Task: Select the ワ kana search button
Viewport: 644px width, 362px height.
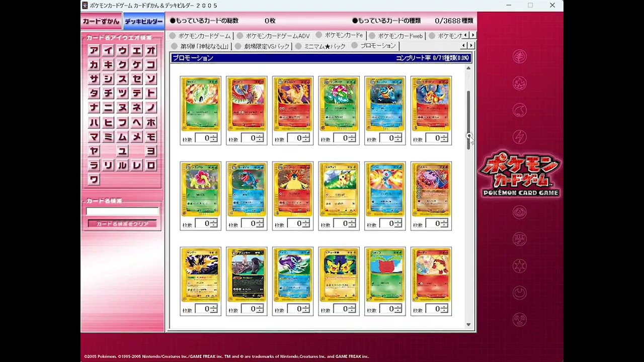Action: click(94, 179)
